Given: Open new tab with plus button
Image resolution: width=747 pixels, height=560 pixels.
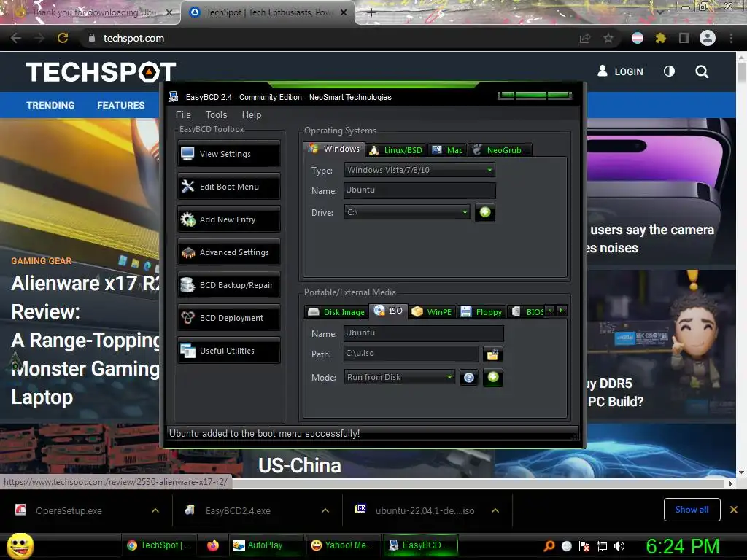Looking at the screenshot, I should click(x=371, y=12).
